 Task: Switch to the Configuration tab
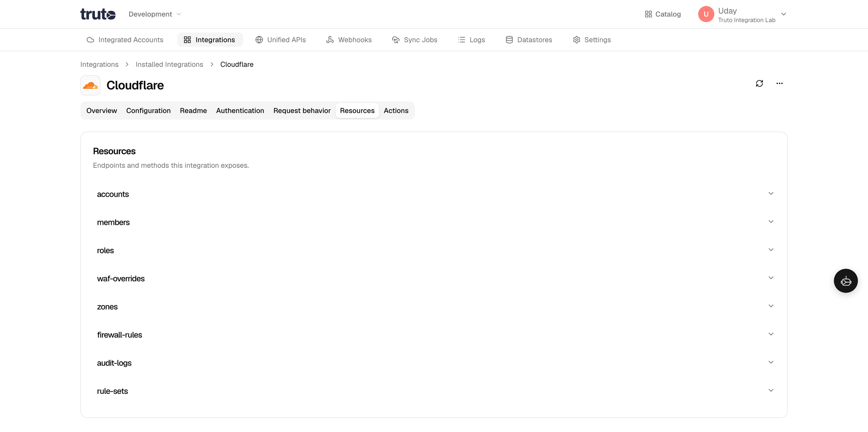coord(148,111)
